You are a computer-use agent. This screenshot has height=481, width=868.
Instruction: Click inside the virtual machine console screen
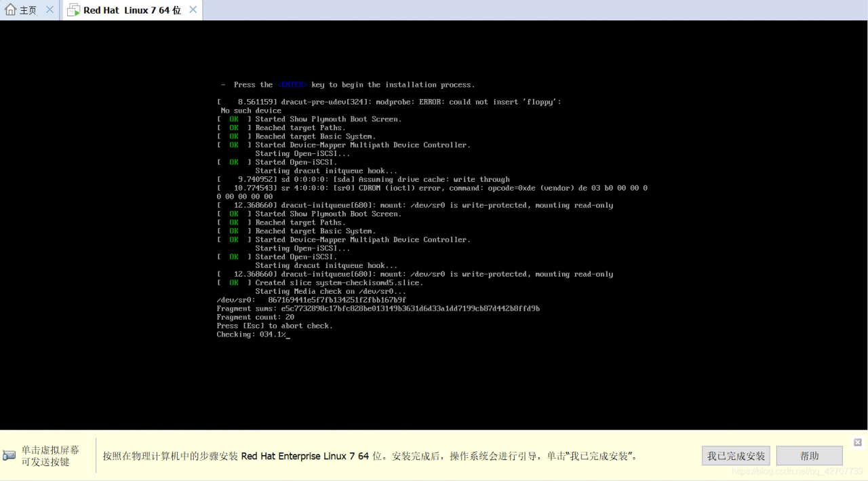434,225
